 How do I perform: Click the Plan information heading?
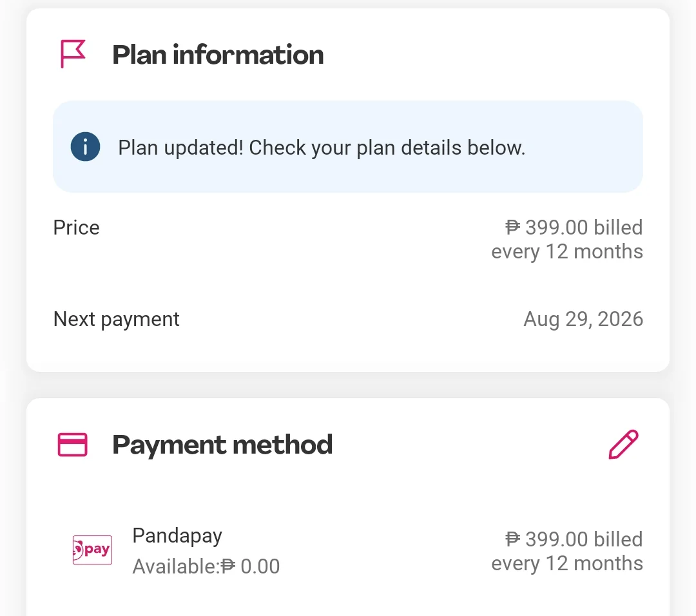tap(218, 55)
